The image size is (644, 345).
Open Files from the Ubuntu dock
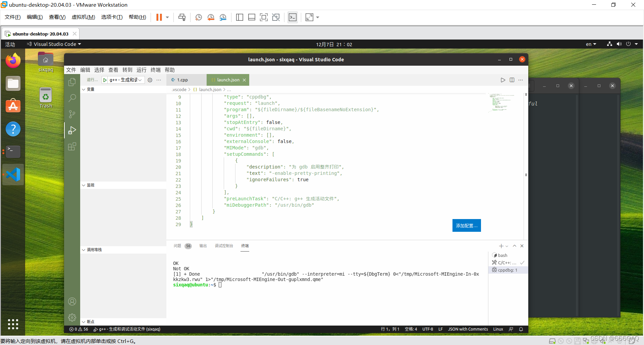[13, 83]
